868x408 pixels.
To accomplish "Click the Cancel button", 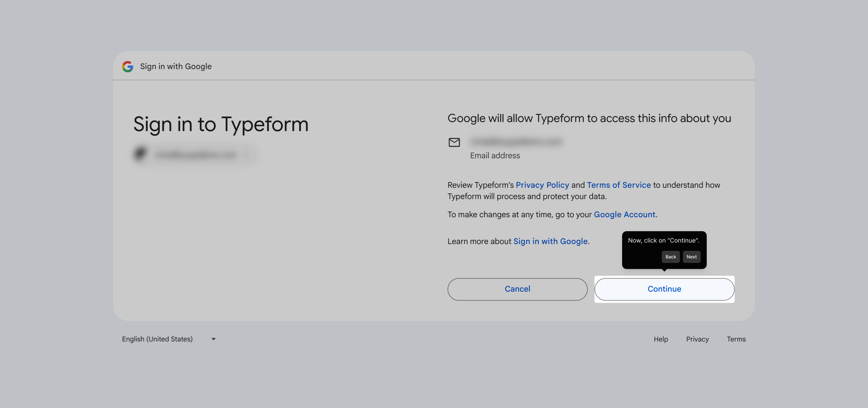I will pyautogui.click(x=517, y=289).
